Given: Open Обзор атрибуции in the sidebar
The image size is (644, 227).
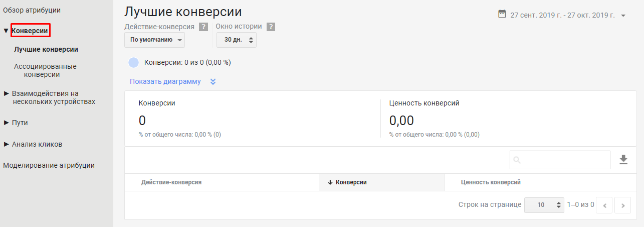Looking at the screenshot, I should point(32,10).
